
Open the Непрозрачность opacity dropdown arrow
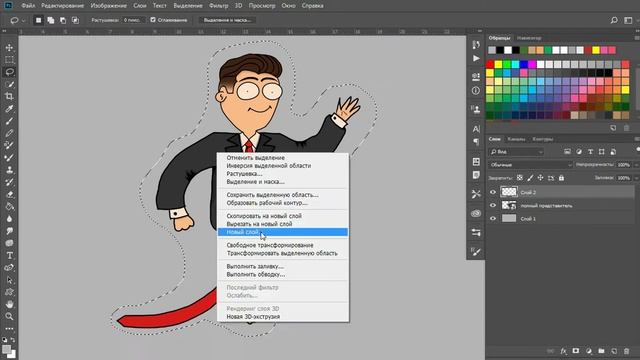pos(636,165)
